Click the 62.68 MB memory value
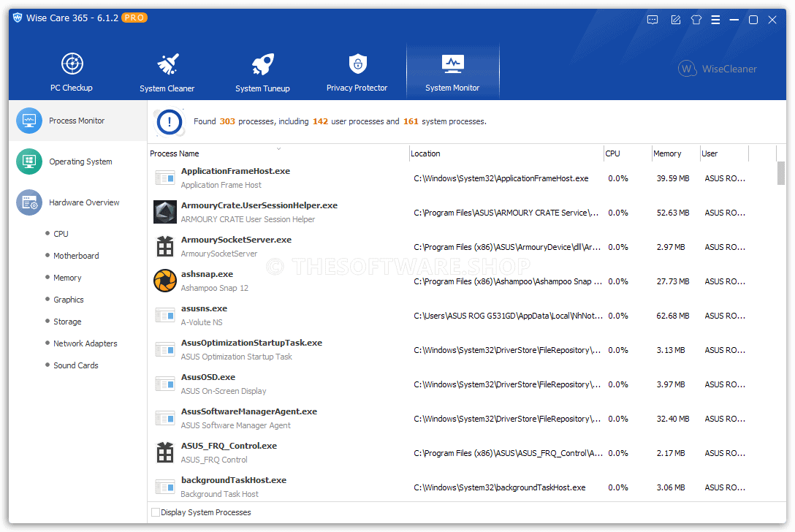 click(x=673, y=316)
